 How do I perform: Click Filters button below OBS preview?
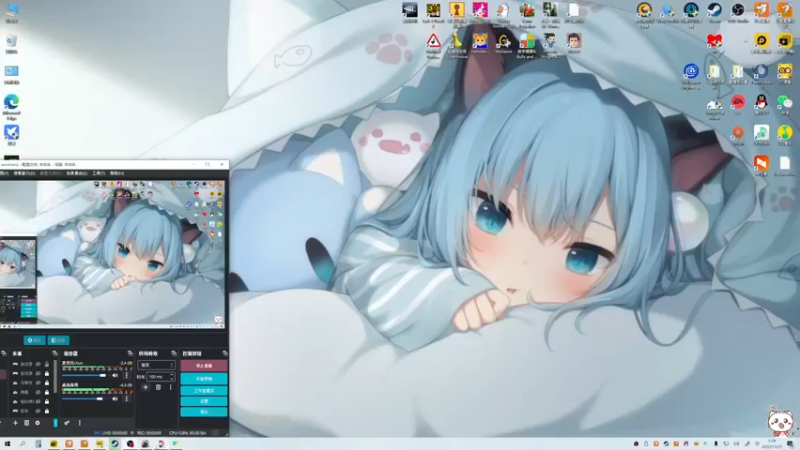pyautogui.click(x=59, y=340)
